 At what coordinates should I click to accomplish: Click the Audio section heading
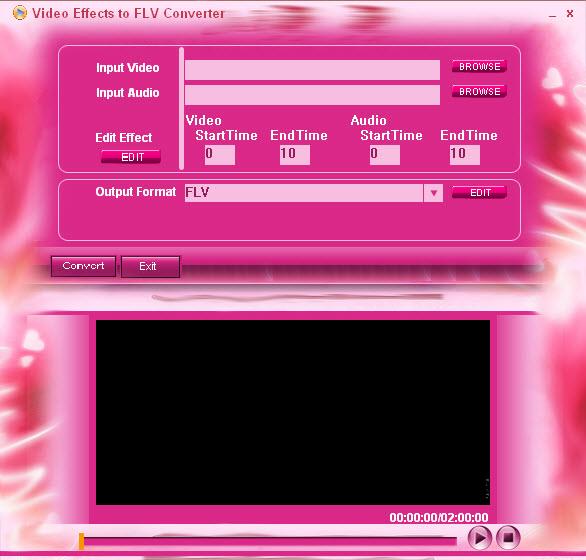(x=368, y=120)
